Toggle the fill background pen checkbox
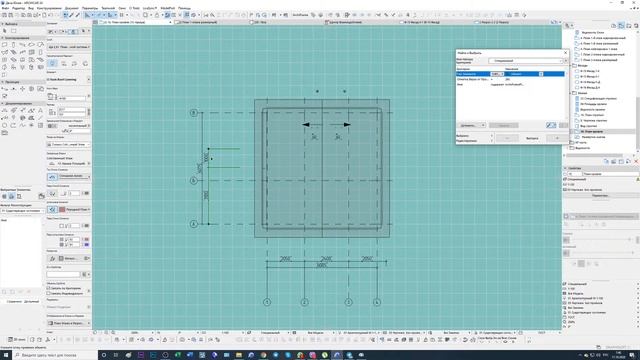The height and width of the screenshot is (360, 640). 62,226
